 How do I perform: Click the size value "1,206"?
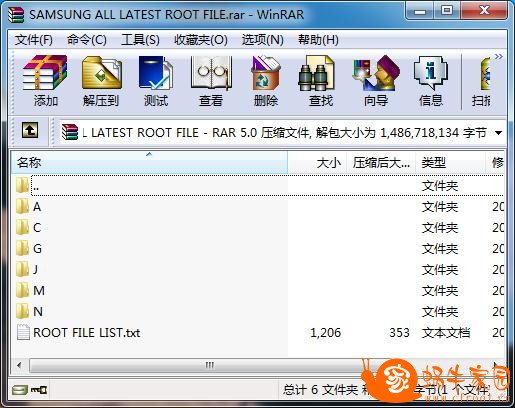(325, 332)
